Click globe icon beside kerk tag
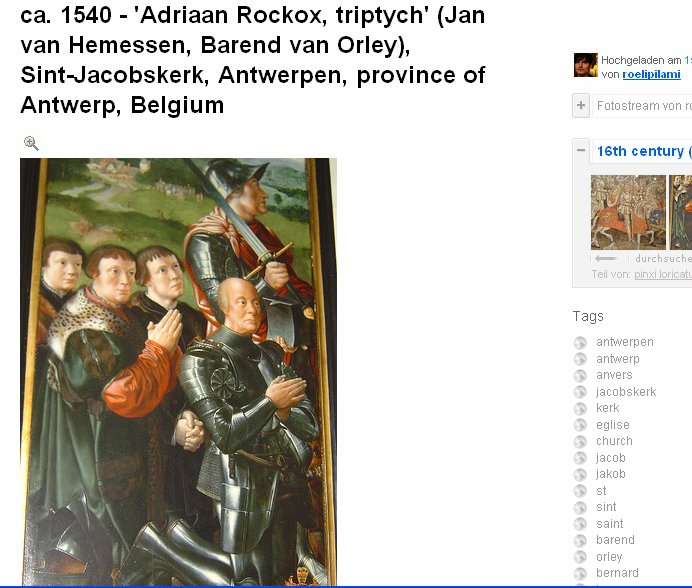 tap(580, 408)
